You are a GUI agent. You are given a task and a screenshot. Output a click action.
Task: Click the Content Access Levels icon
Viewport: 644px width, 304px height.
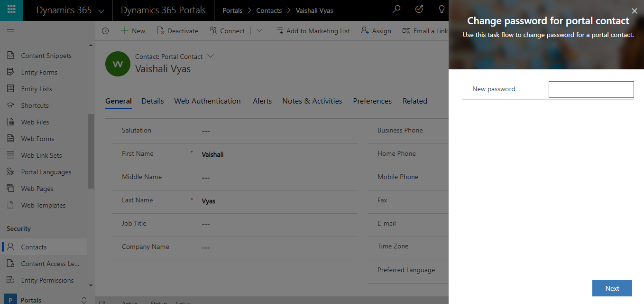[10, 264]
